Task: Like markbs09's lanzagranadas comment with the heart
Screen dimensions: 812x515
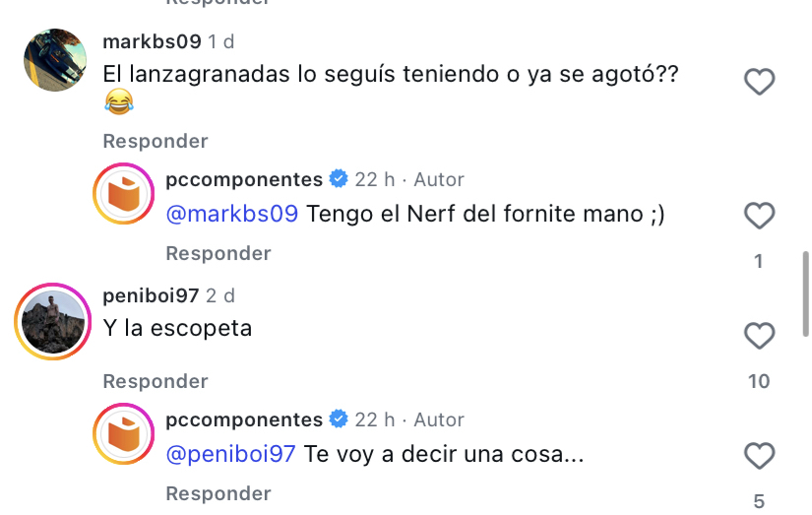Action: 759,83
